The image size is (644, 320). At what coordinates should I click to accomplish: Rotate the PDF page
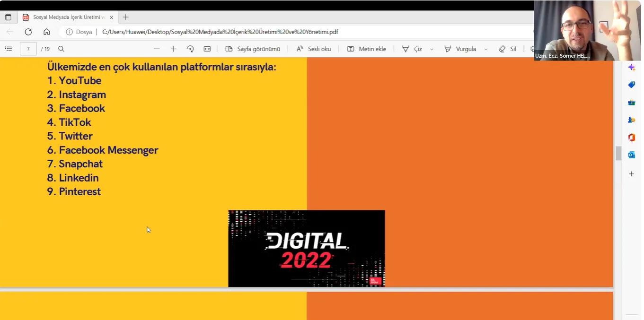pyautogui.click(x=190, y=49)
